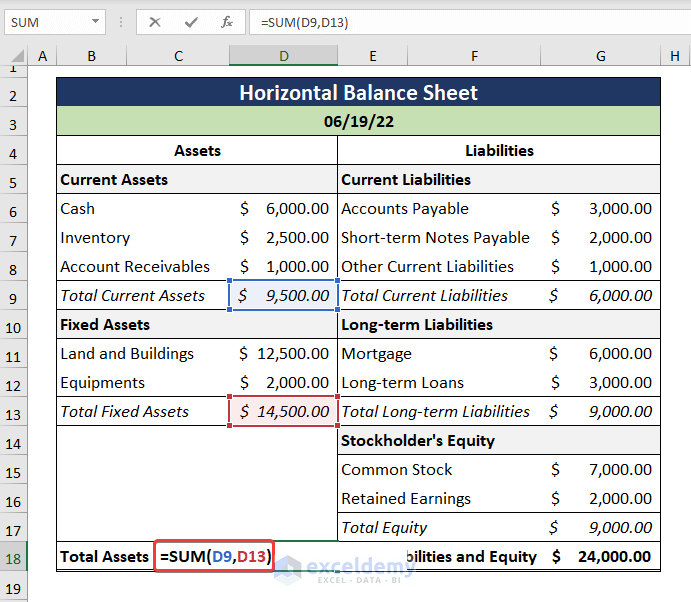The height and width of the screenshot is (602, 691).
Task: Click cell D9 showing 9,500.00
Action: coord(283,295)
